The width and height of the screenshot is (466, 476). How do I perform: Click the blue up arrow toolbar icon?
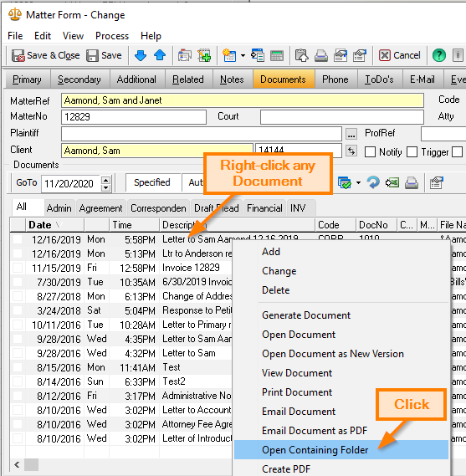click(x=160, y=55)
